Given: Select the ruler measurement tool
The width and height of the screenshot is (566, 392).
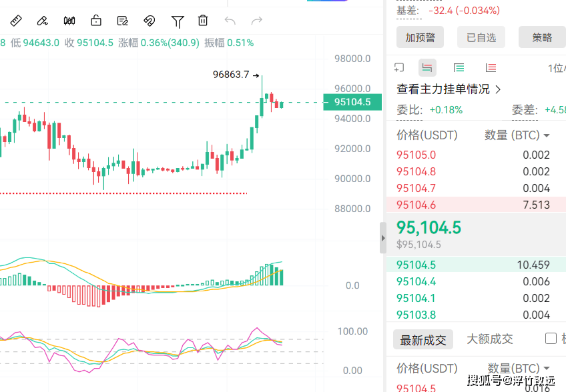Looking at the screenshot, I should pyautogui.click(x=16, y=21).
